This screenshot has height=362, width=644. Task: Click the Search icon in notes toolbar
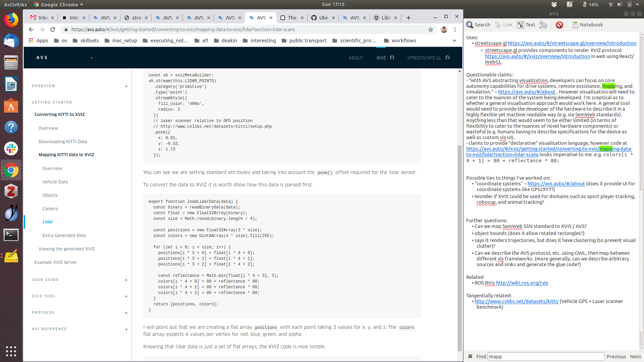click(478, 25)
